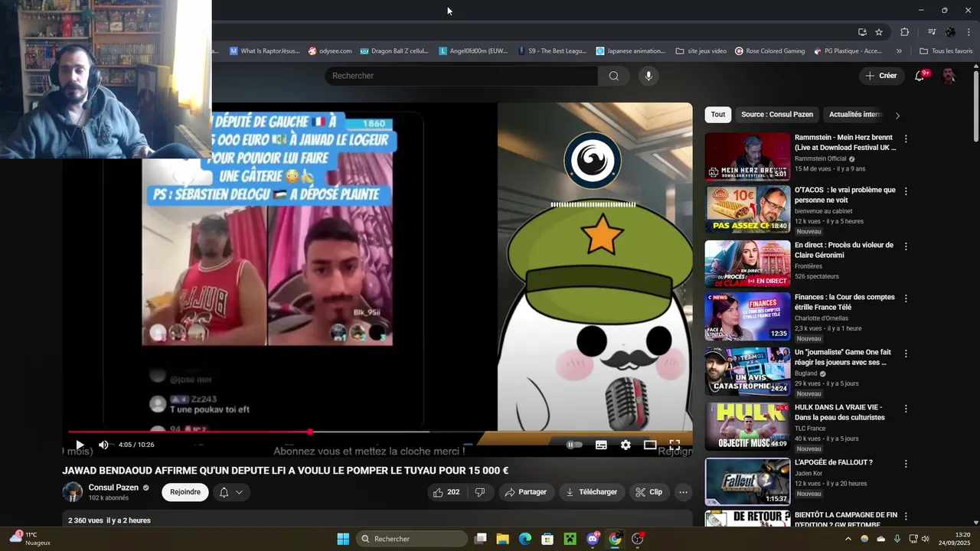Open Chrome media controls icon
This screenshot has height=551, width=980.
tap(932, 32)
